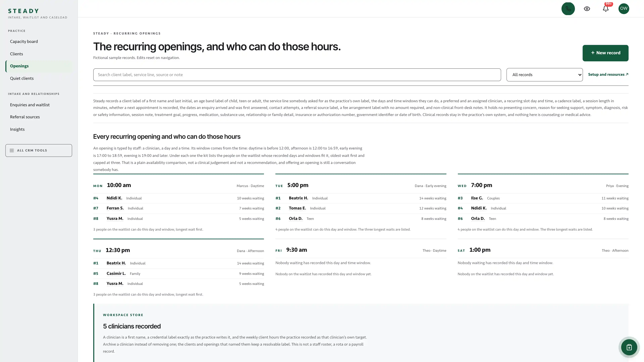Screen dimensions: 644x362
Task: Click the green phone call icon
Action: [x=568, y=9]
